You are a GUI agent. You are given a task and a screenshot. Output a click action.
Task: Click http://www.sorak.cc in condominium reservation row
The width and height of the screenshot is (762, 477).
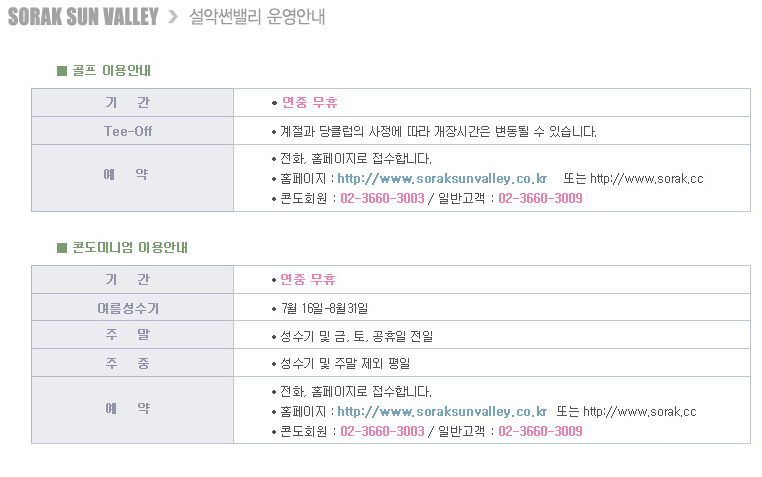coord(640,412)
